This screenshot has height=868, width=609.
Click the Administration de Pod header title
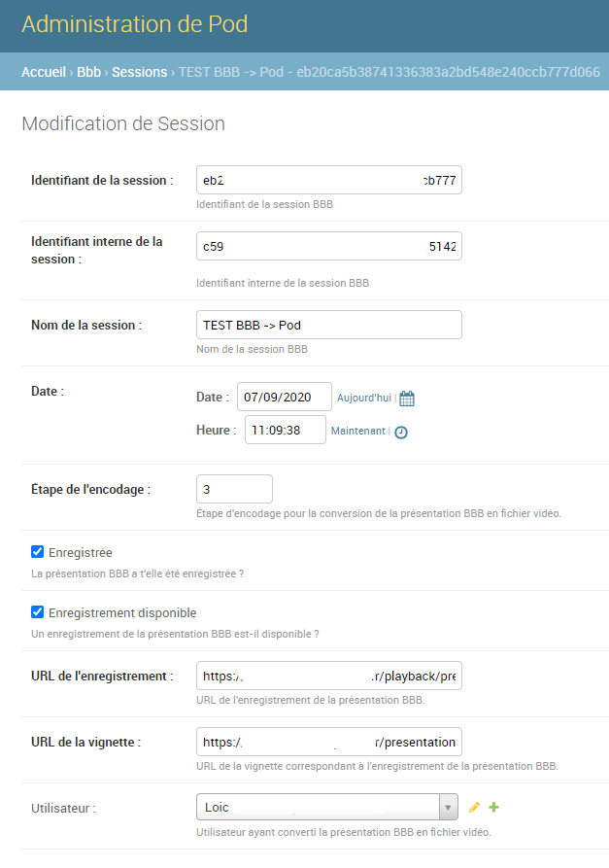134,24
